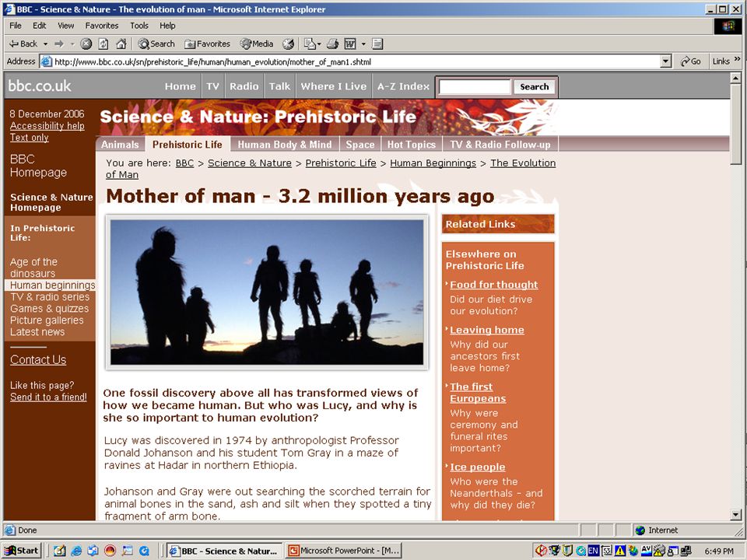Click the vertical scrollbar down arrow

[735, 514]
